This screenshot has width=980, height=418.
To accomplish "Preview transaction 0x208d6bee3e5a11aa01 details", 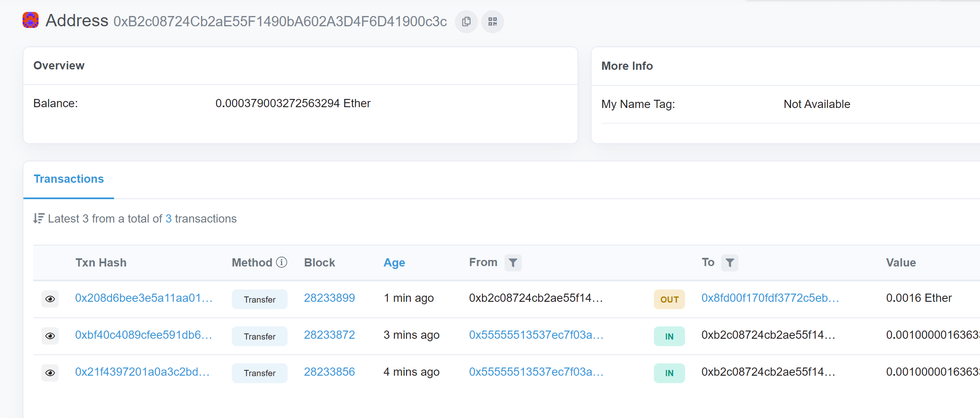I will pyautogui.click(x=50, y=299).
